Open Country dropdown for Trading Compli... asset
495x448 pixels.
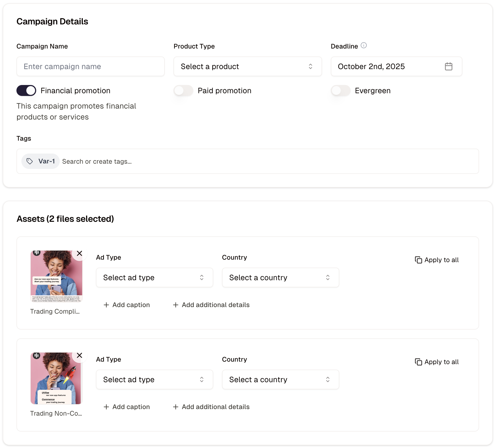click(280, 277)
